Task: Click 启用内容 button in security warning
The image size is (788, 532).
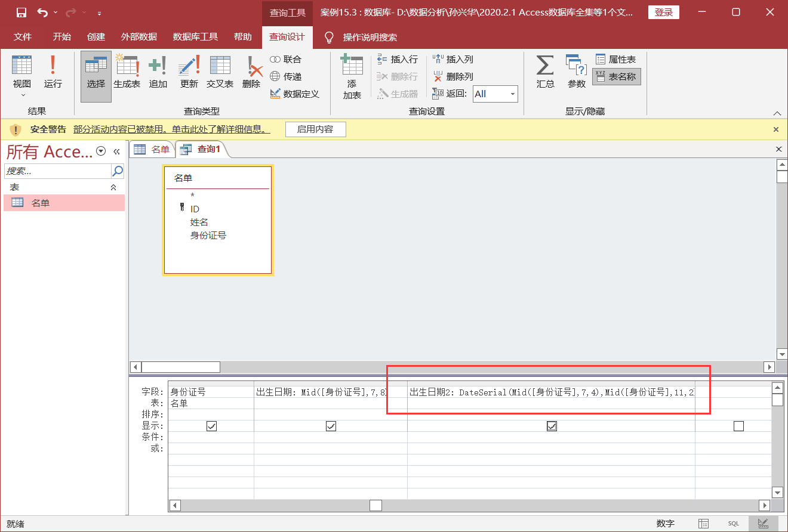Action: pos(315,129)
